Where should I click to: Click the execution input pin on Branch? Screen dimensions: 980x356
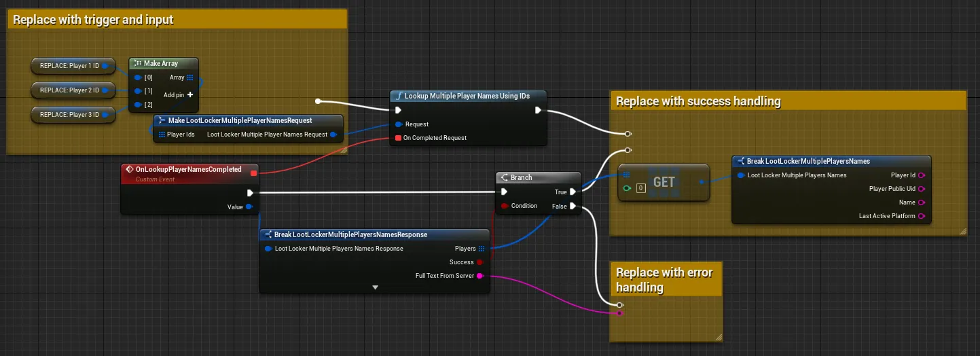504,192
